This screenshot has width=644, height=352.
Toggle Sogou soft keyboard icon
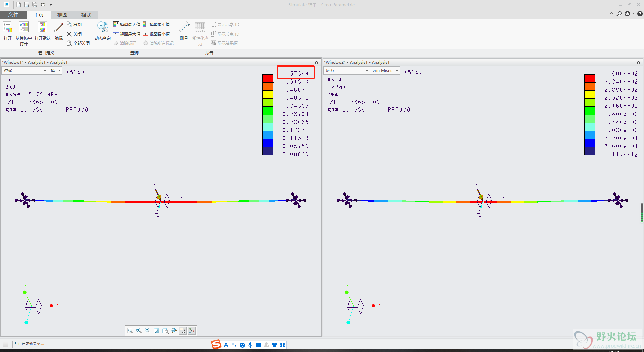tap(258, 345)
